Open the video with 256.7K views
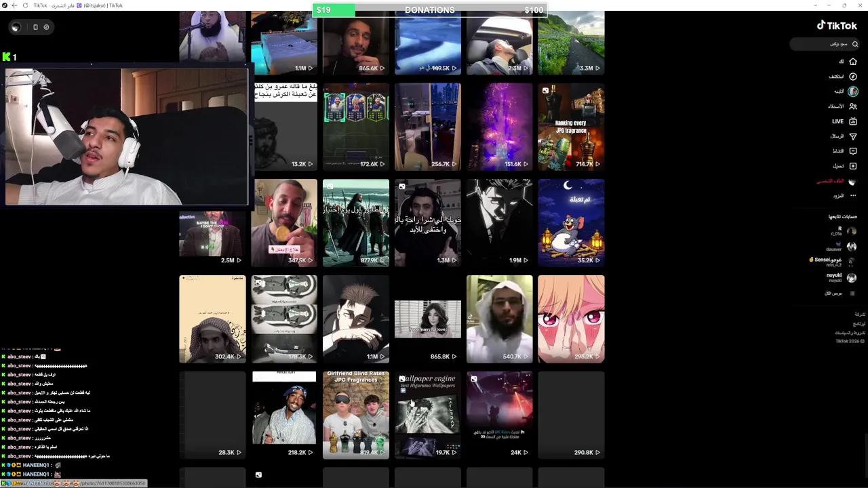Image resolution: width=868 pixels, height=488 pixels. [x=428, y=126]
